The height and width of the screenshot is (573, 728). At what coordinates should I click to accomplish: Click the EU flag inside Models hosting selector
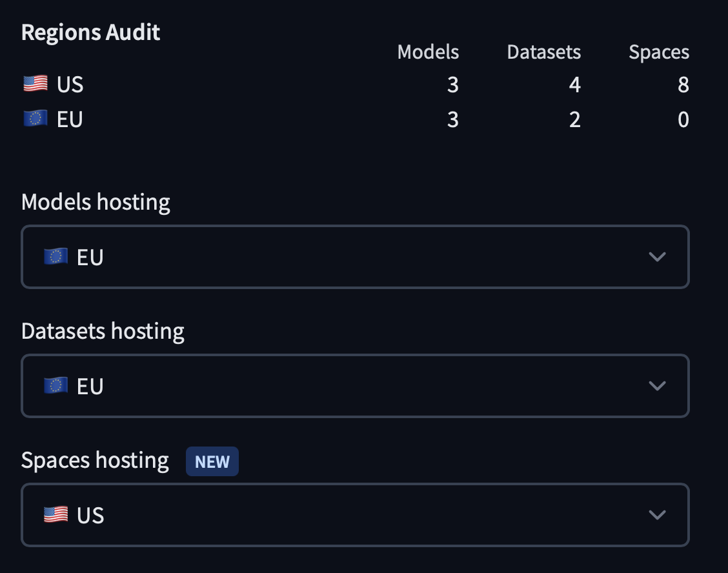pos(56,256)
